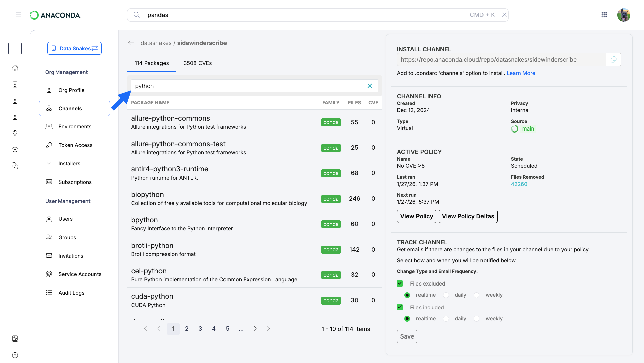Select daily under Files excluded
Viewport: 644px width, 363px height.
(x=446, y=295)
